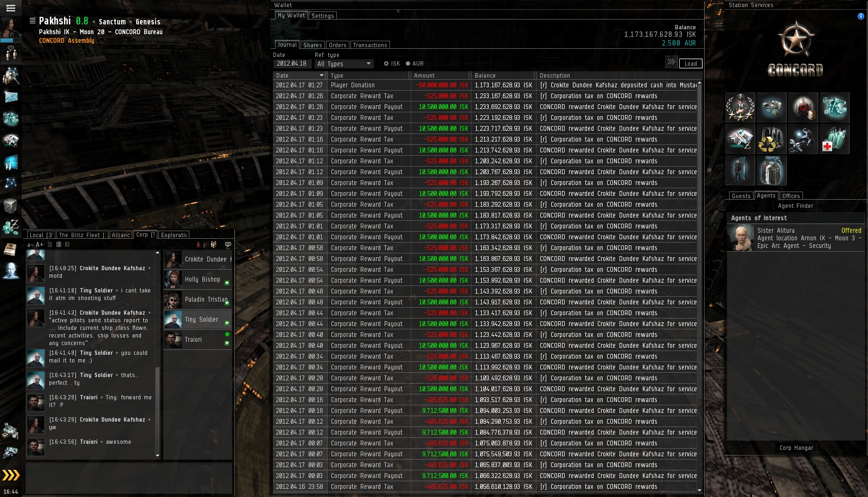Open the people search magnifier icon in Neocom

pos(10,75)
